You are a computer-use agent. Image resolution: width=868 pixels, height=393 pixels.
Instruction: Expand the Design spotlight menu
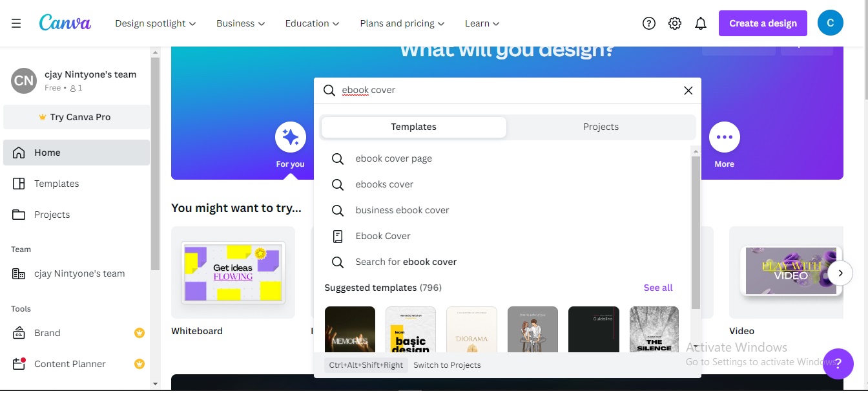click(155, 23)
